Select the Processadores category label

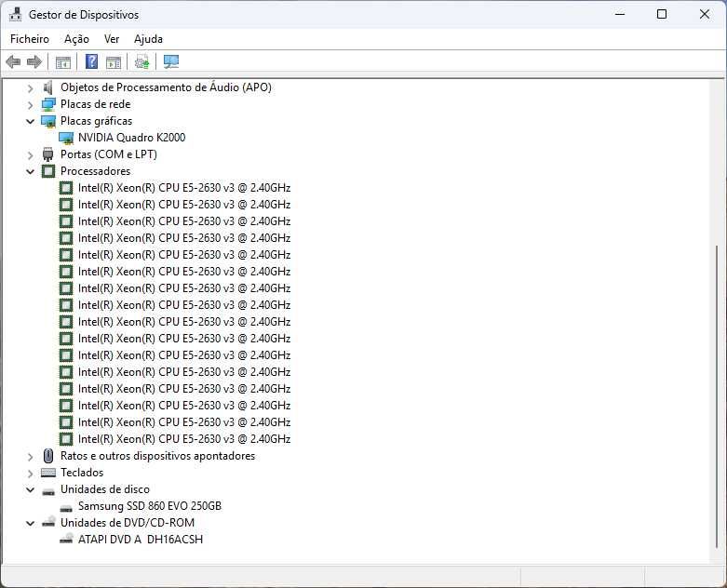[96, 171]
